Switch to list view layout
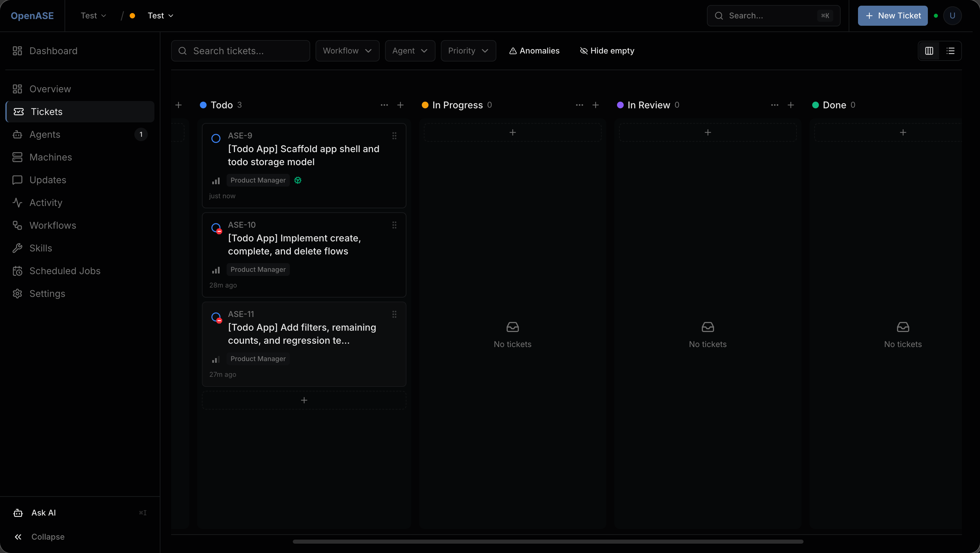Image resolution: width=980 pixels, height=553 pixels. pyautogui.click(x=951, y=50)
